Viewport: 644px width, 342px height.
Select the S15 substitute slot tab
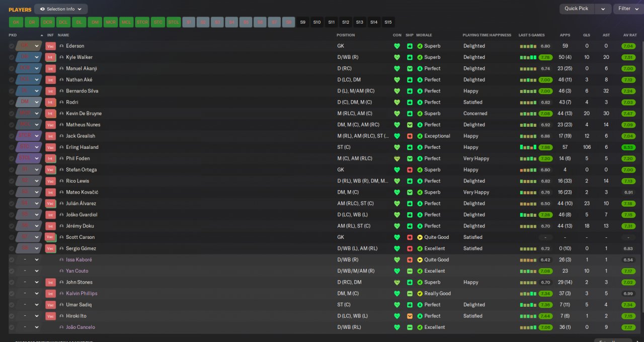click(388, 22)
